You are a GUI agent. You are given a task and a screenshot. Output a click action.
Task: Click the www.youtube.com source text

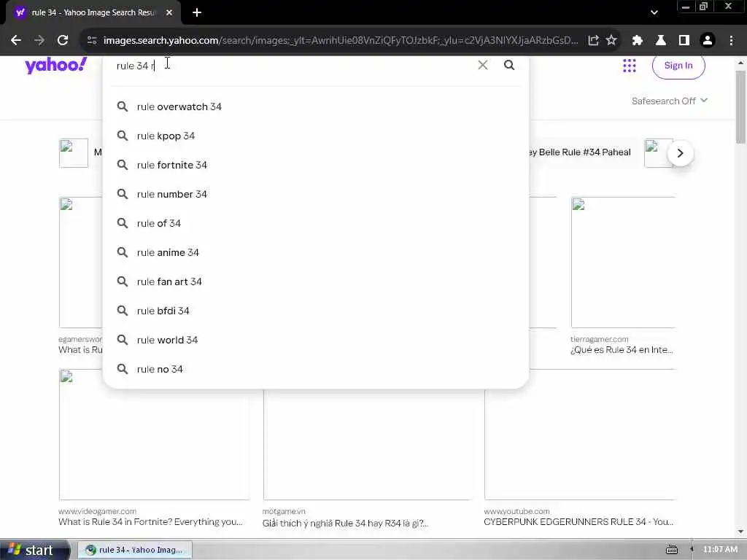pos(516,511)
